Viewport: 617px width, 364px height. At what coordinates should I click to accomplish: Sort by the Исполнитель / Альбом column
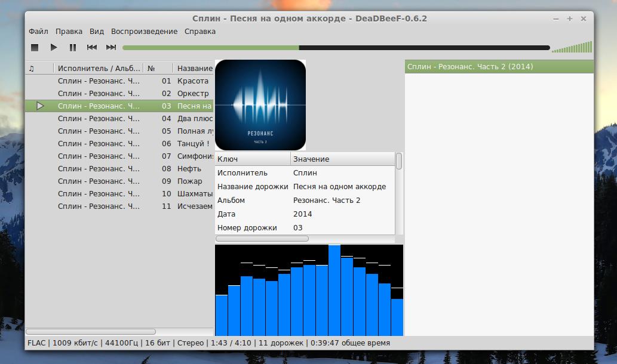point(99,68)
